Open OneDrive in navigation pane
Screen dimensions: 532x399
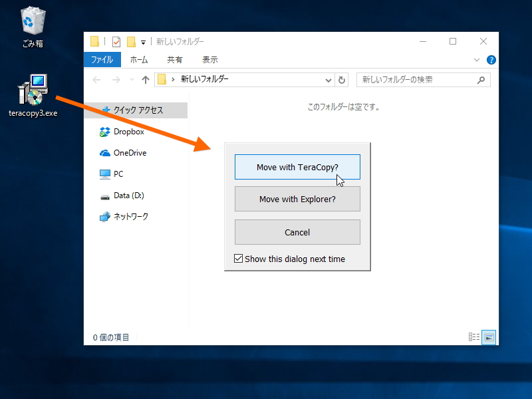coord(130,153)
